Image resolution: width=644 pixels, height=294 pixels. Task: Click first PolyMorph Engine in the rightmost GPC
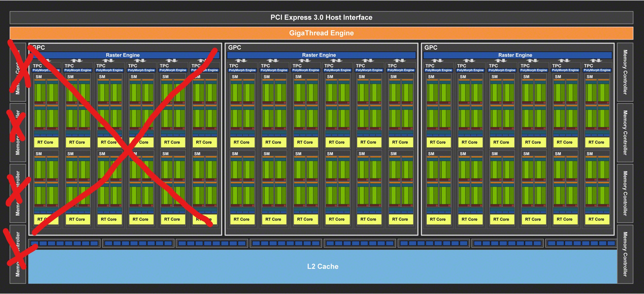[x=438, y=70]
